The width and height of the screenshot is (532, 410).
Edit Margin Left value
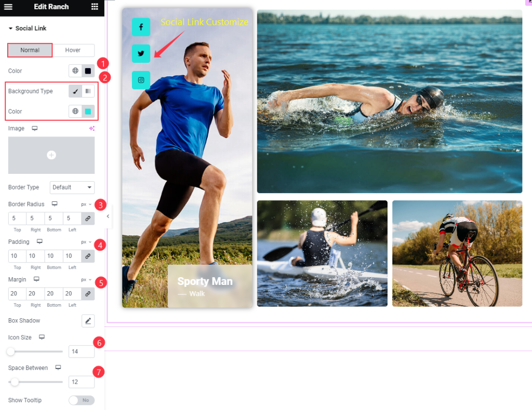click(72, 294)
